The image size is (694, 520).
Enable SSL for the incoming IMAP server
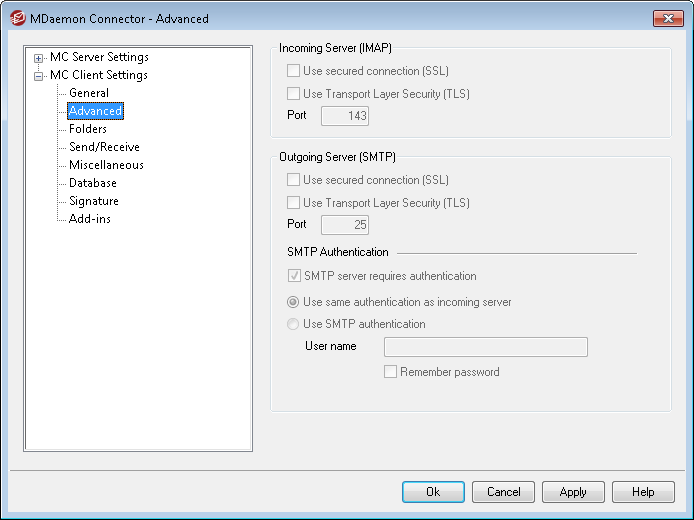point(294,70)
